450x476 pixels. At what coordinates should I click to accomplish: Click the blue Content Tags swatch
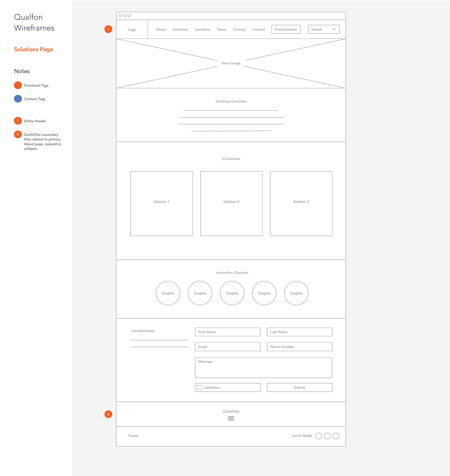pos(18,99)
